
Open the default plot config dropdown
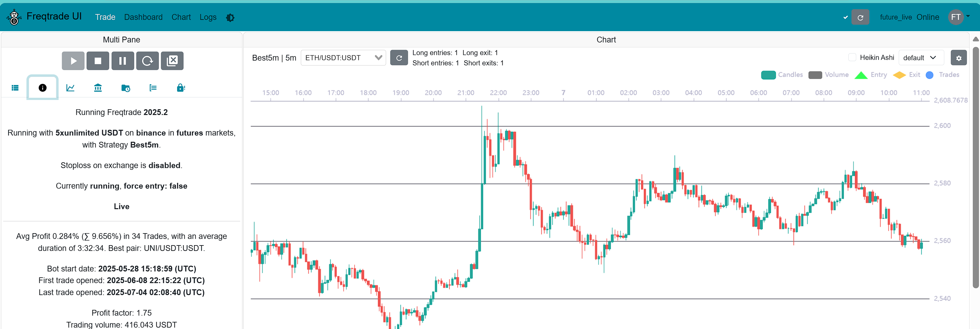point(921,58)
